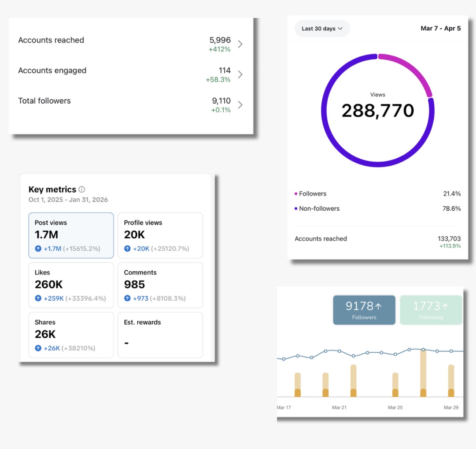
Task: Expand the Accounts engaged row chevron
Action: coord(240,75)
